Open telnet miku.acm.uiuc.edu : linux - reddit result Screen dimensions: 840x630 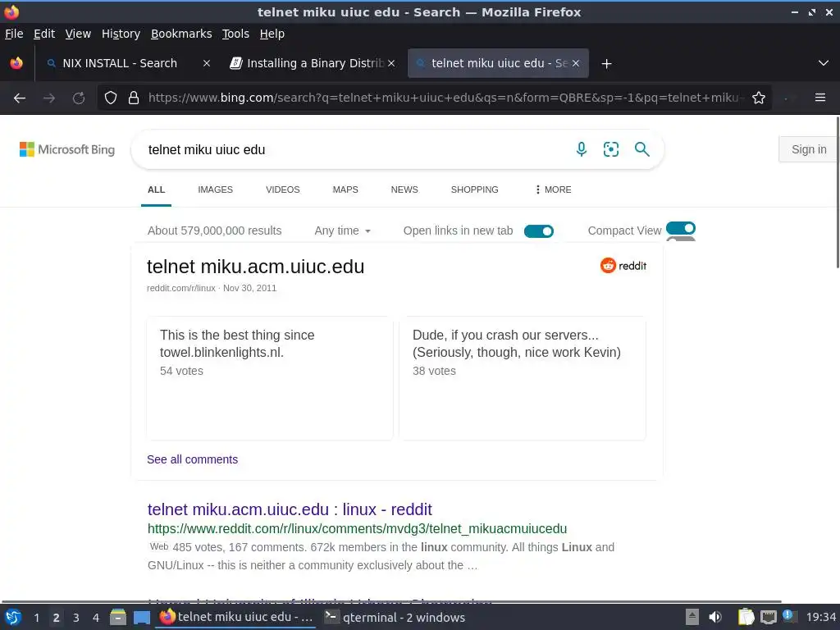(290, 509)
